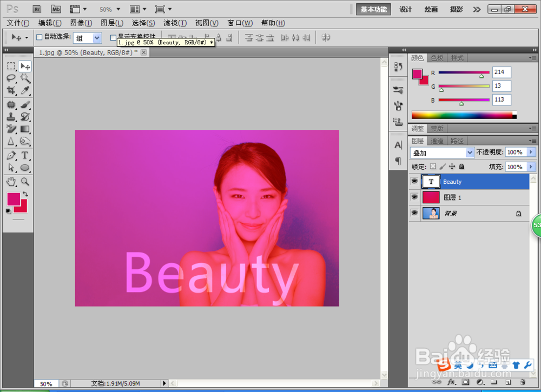The height and width of the screenshot is (392, 541).
Task: Hide the Beauty text layer
Action: point(414,181)
